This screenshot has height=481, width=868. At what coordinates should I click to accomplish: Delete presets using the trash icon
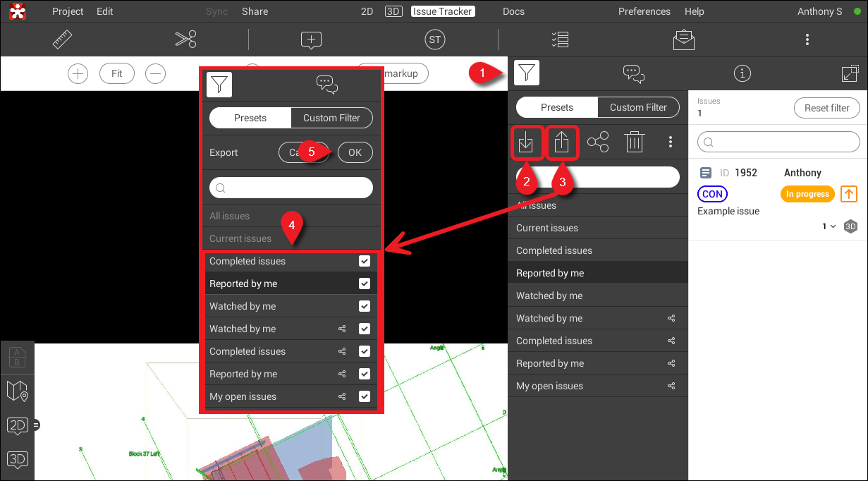click(x=634, y=141)
